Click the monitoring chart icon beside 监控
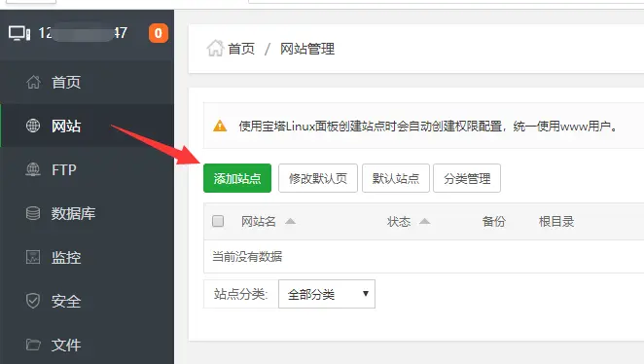Image resolution: width=644 pixels, height=364 pixels. pos(33,257)
